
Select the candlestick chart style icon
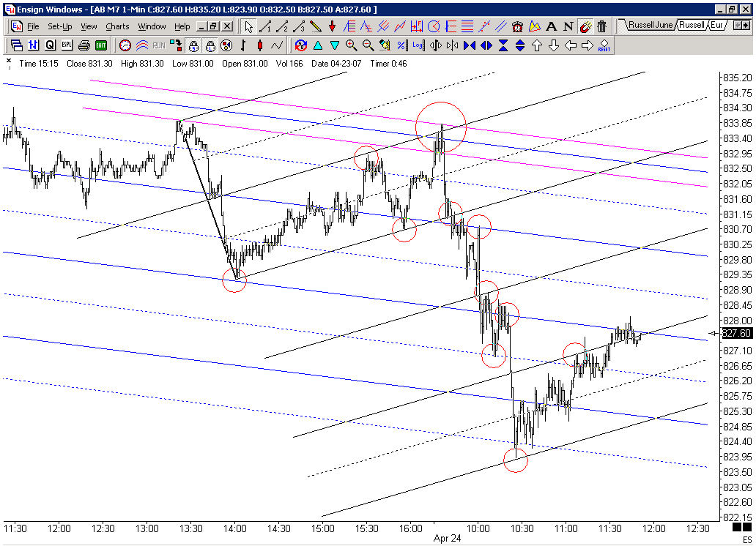coord(260,45)
